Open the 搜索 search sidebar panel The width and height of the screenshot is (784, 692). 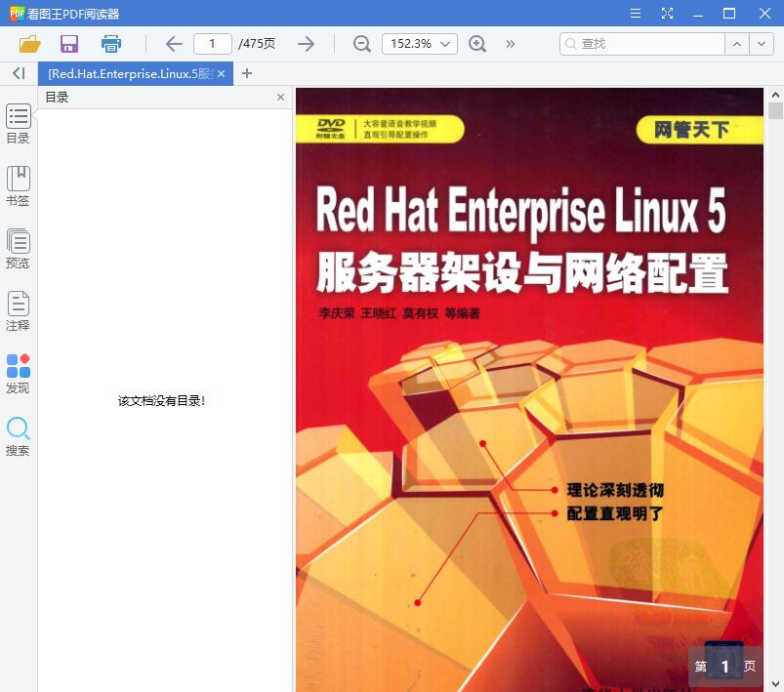[x=18, y=436]
